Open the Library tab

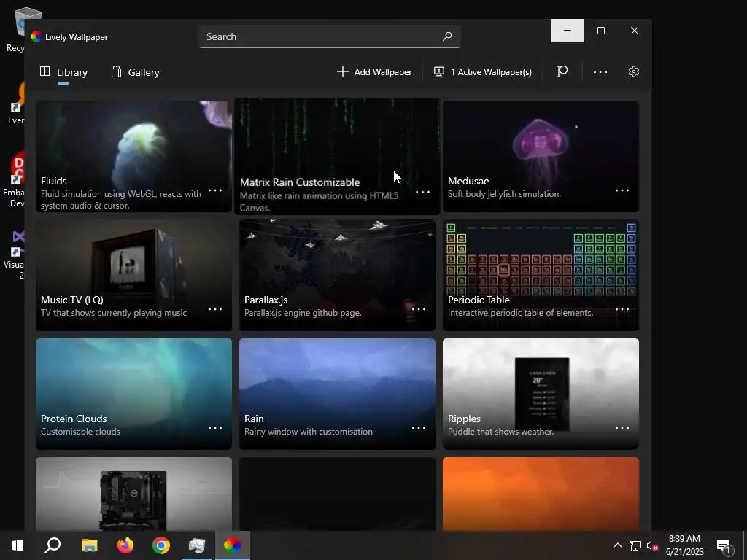(64, 72)
